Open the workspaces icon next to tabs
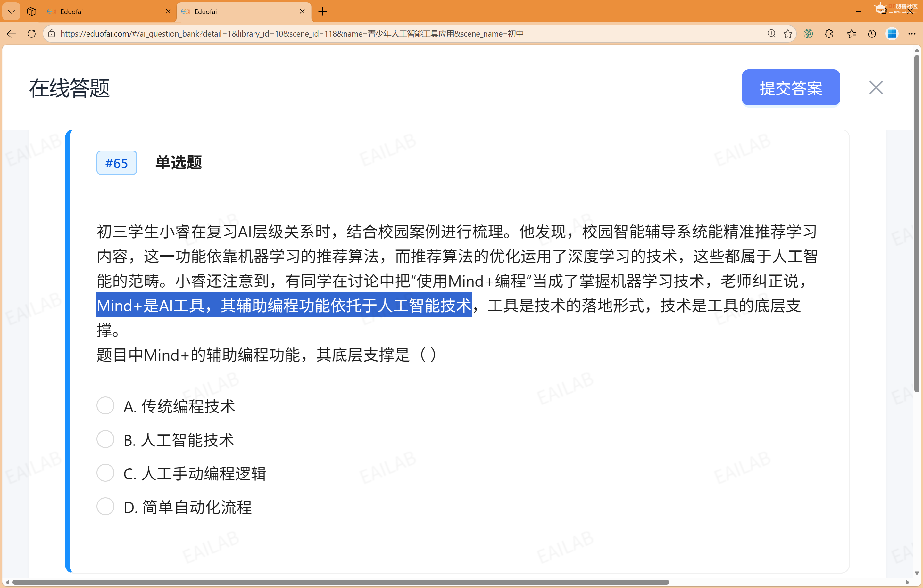923x588 pixels. click(x=31, y=11)
